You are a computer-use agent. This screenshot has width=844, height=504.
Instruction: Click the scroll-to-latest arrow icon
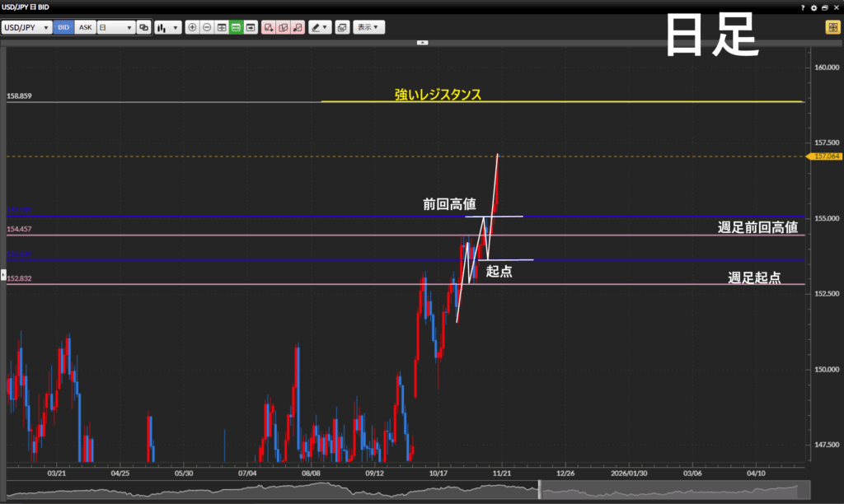click(x=251, y=27)
